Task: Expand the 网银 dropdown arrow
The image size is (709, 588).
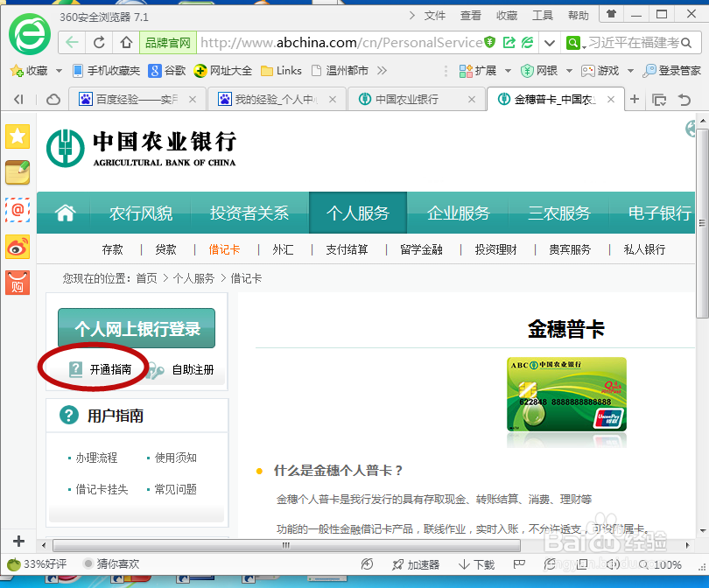Action: click(x=569, y=71)
